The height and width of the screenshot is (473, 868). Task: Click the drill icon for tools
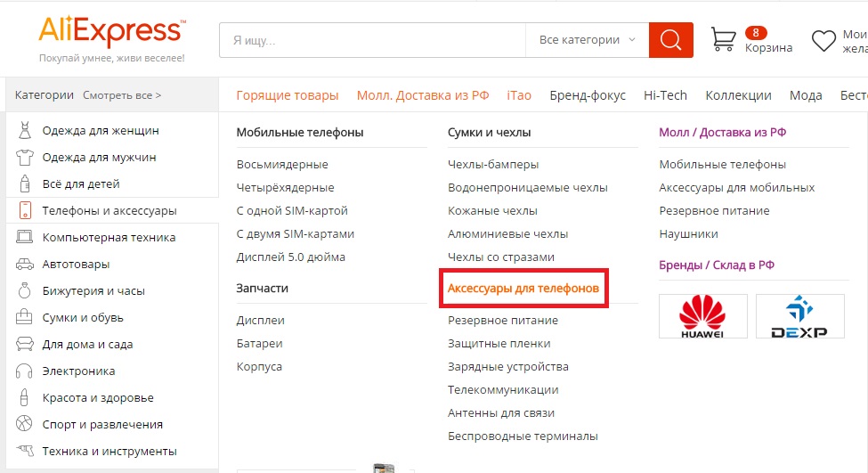pos(24,451)
